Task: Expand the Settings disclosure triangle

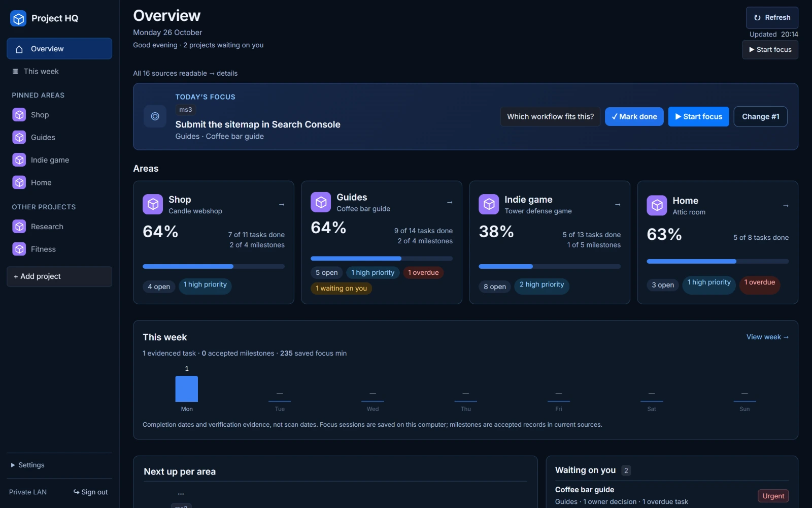Action: click(13, 465)
